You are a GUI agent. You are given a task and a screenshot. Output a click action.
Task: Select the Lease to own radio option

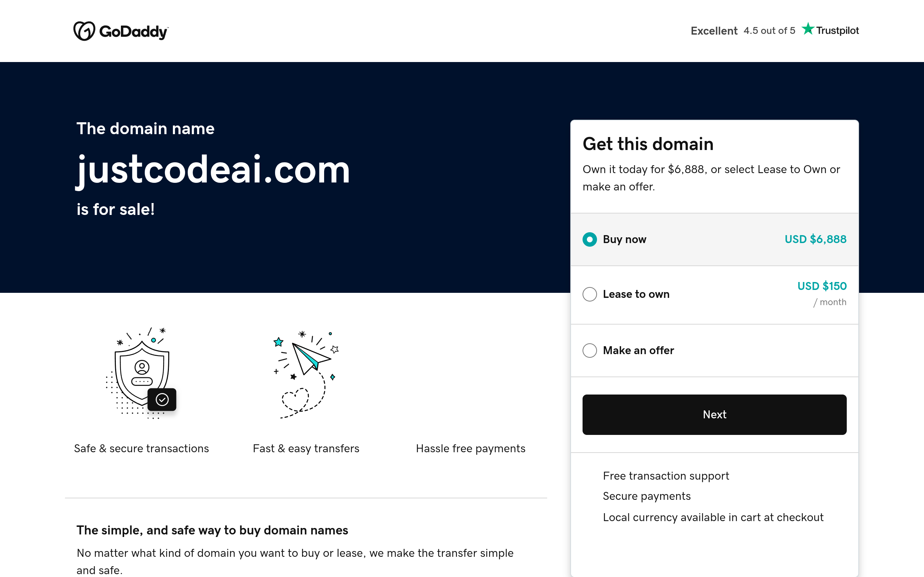coord(589,294)
